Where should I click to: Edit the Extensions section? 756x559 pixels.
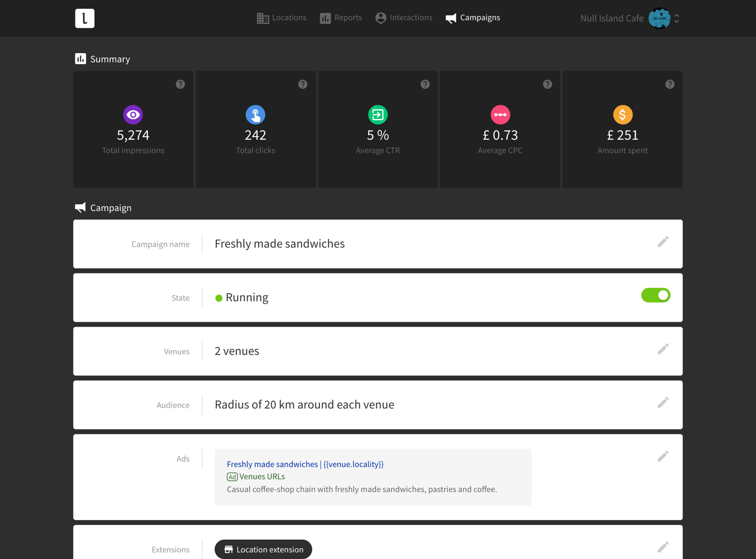click(663, 547)
